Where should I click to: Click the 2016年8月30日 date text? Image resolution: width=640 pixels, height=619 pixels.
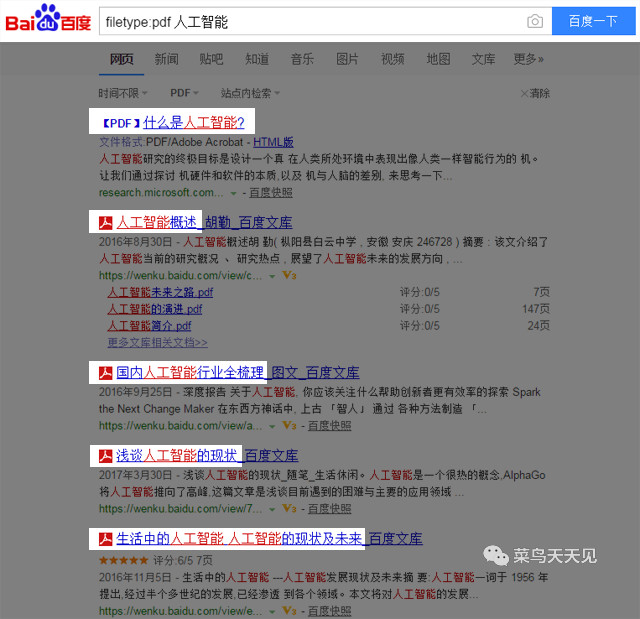tap(135, 242)
